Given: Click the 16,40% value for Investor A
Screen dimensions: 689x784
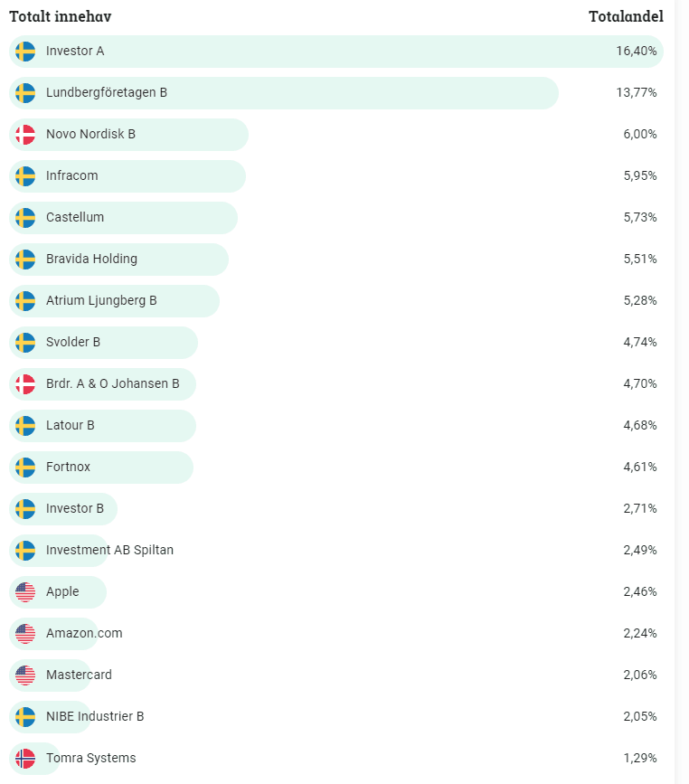Looking at the screenshot, I should click(637, 51).
